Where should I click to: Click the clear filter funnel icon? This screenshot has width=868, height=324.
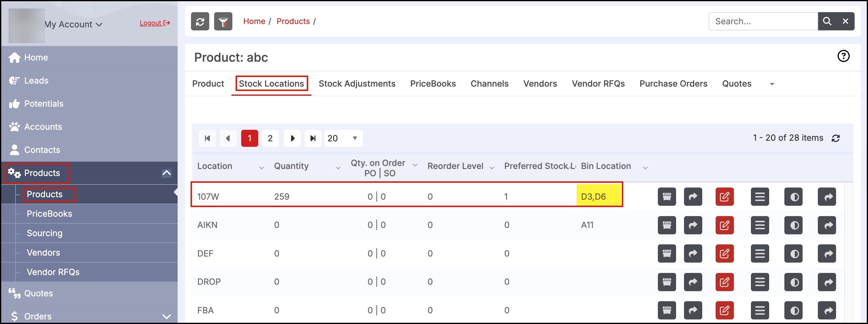(223, 22)
